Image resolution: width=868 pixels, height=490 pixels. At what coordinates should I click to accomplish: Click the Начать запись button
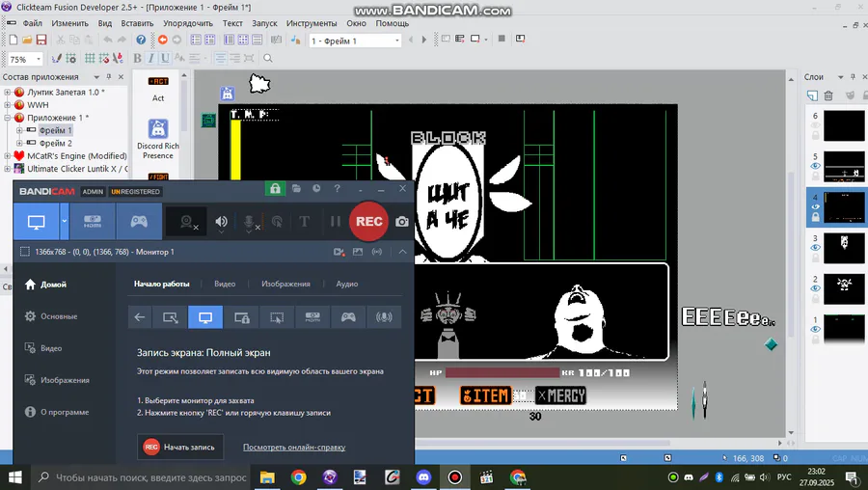(x=180, y=447)
